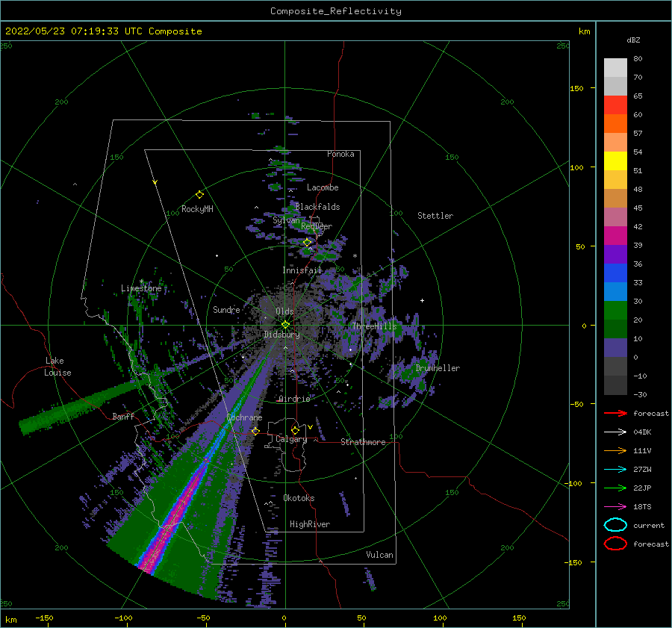
Task: Click the Okotoks town label
Action: pos(299,498)
